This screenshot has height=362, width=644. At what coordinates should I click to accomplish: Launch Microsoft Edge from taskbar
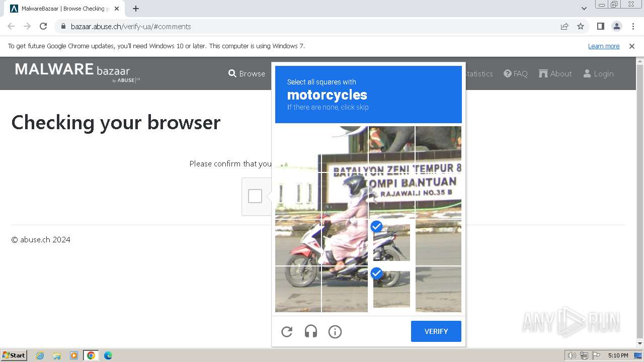tap(108, 355)
